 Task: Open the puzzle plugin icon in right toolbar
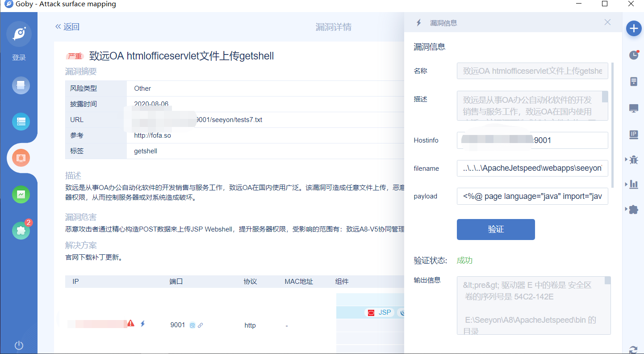(x=633, y=209)
